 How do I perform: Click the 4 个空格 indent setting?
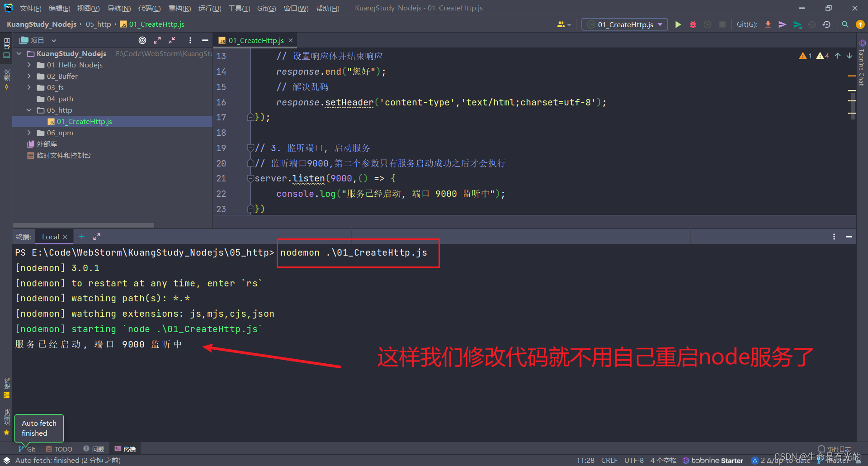point(663,460)
